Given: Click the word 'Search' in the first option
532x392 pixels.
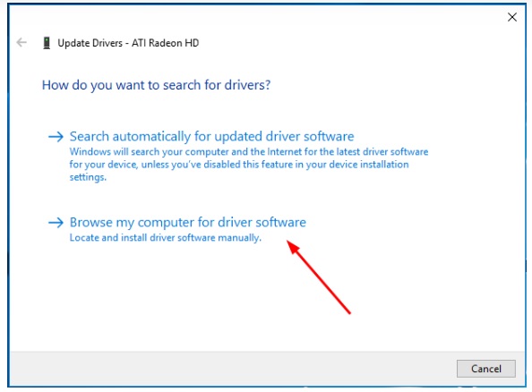Looking at the screenshot, I should tap(90, 136).
